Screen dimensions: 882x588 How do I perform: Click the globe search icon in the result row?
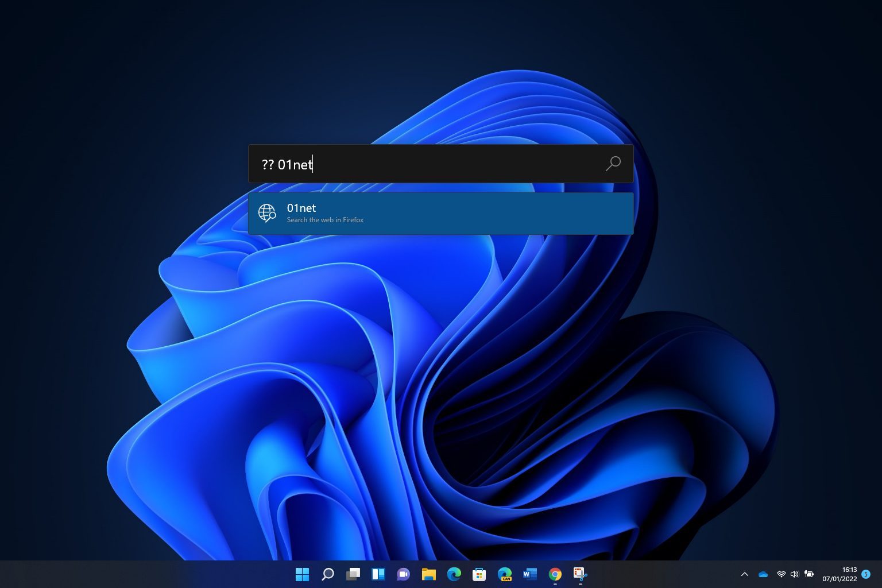pyautogui.click(x=267, y=213)
